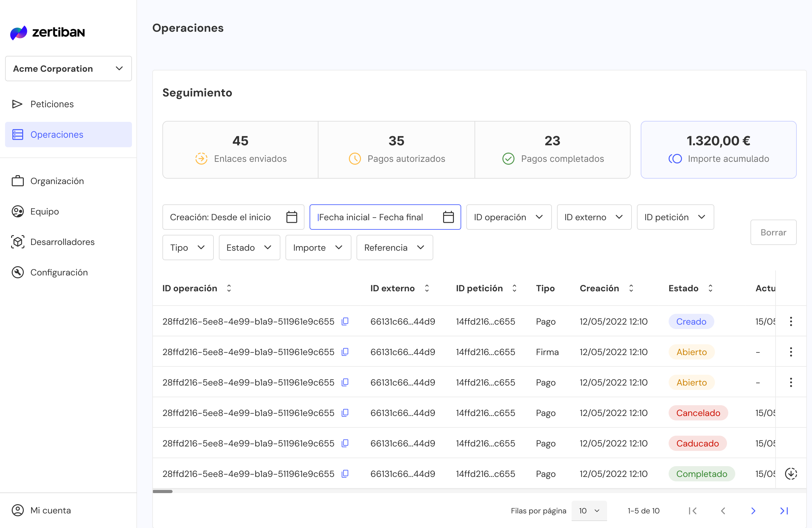Open the Referencia filter dropdown
This screenshot has height=528, width=812.
tap(395, 247)
